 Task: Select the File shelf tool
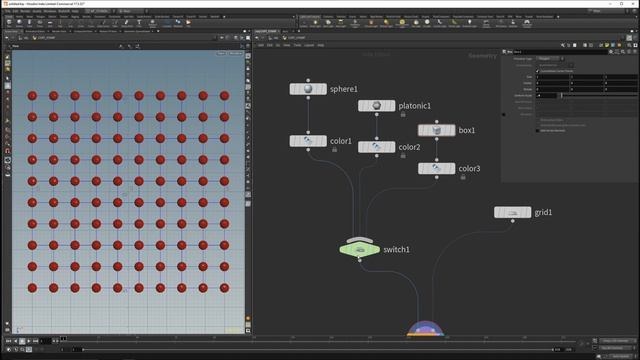pyautogui.click(x=189, y=24)
